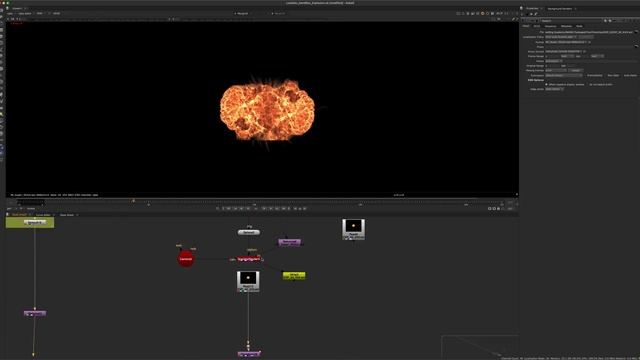
Task: Select the yellow node right of Read thumbnail
Action: click(x=294, y=276)
